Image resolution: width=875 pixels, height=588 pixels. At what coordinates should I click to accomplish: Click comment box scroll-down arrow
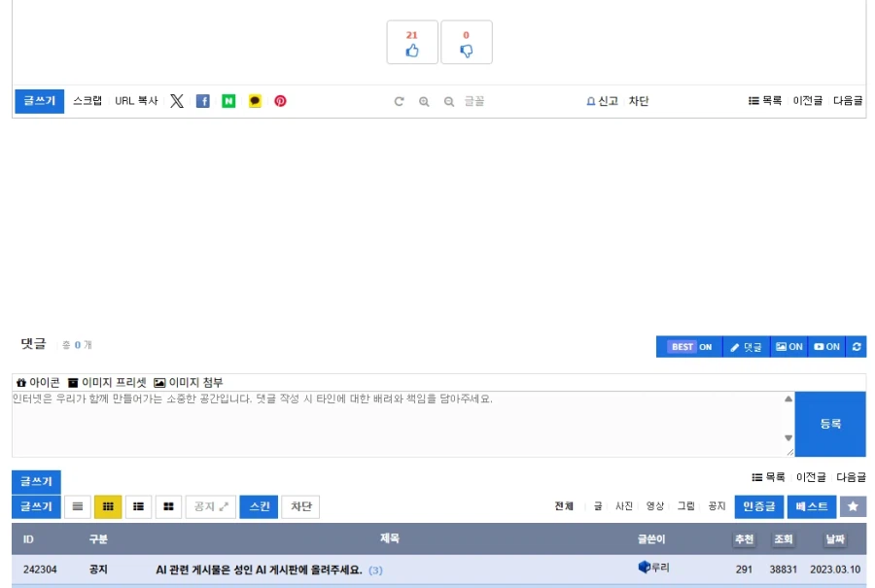787,438
